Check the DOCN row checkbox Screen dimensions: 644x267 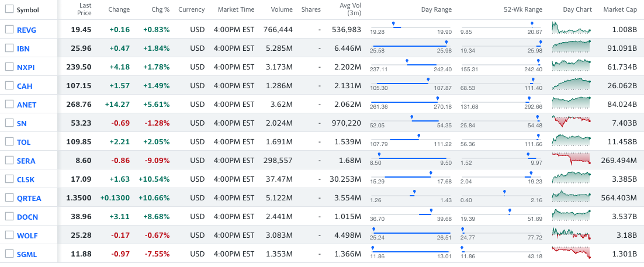9,216
